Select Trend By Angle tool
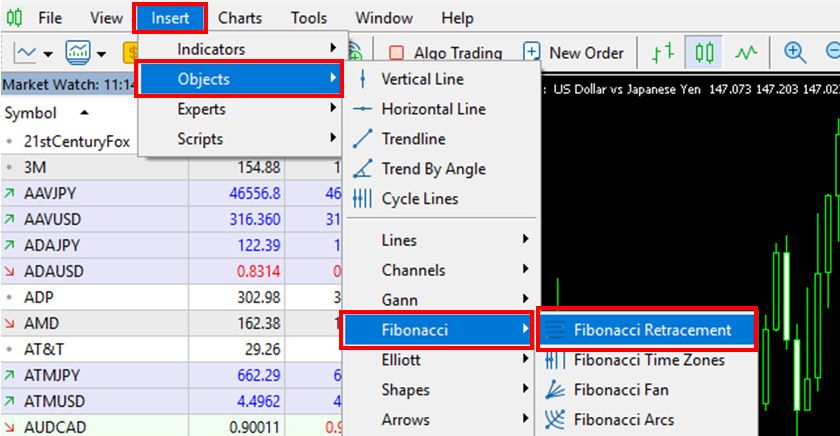Viewport: 840px width, 436px height. pos(432,169)
